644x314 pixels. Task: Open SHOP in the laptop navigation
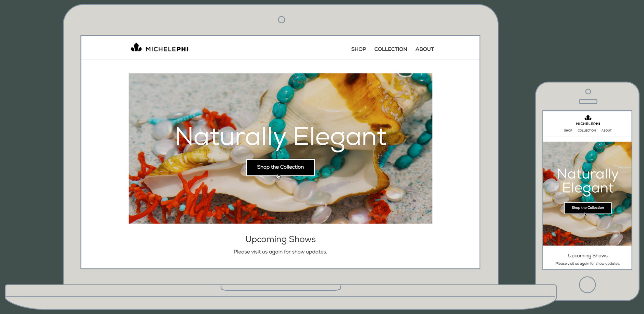click(x=358, y=49)
